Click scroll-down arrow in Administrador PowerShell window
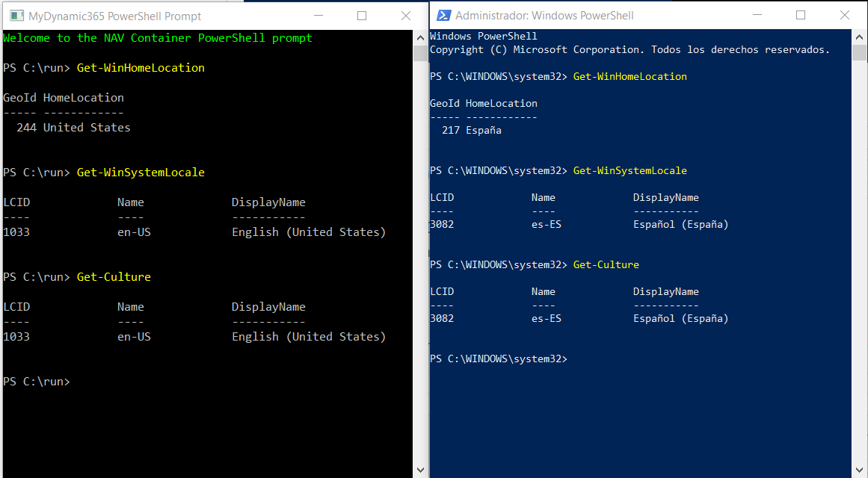Viewport: 868px width, 478px height. coord(859,471)
